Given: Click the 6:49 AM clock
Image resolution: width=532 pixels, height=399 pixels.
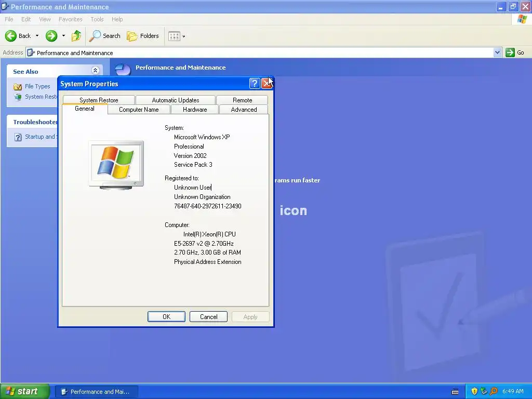Looking at the screenshot, I should click(x=513, y=391).
